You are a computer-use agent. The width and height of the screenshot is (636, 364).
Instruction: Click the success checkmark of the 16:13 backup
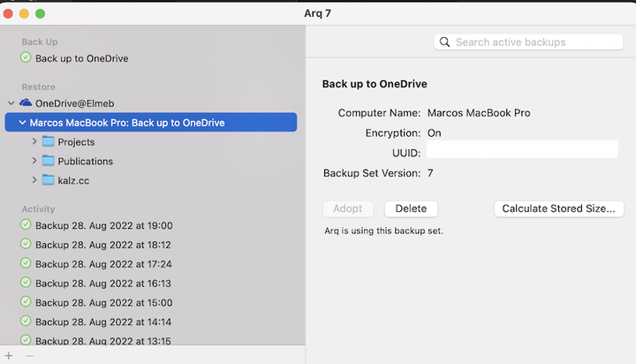26,283
